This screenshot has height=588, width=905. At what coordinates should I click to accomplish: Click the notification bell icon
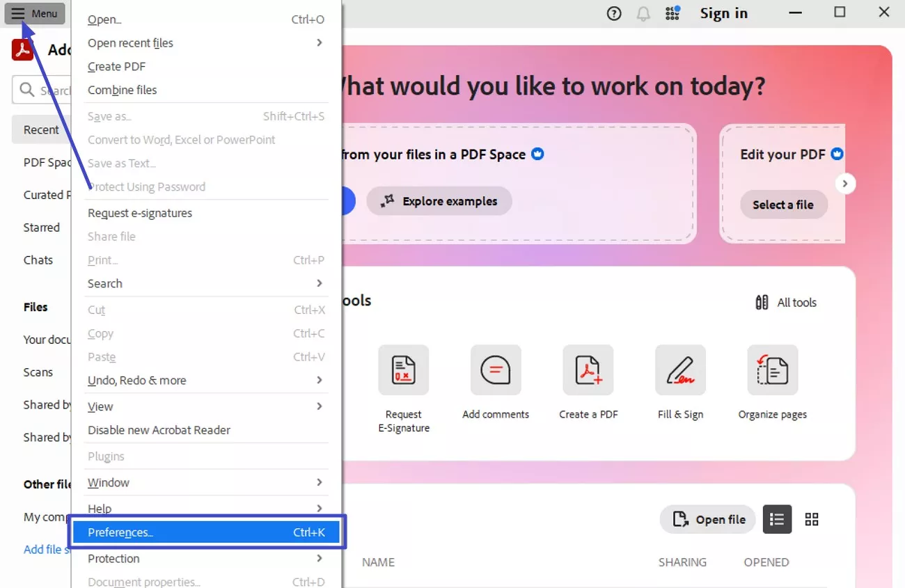643,13
